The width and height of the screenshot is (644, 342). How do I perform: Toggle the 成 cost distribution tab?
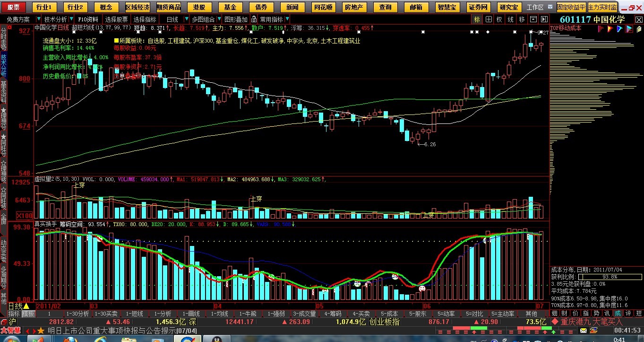618,313
